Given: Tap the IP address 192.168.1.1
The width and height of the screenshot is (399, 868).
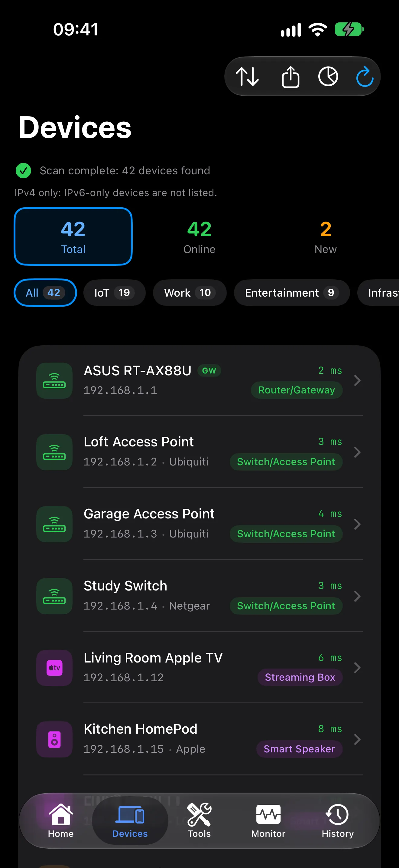Looking at the screenshot, I should (120, 390).
